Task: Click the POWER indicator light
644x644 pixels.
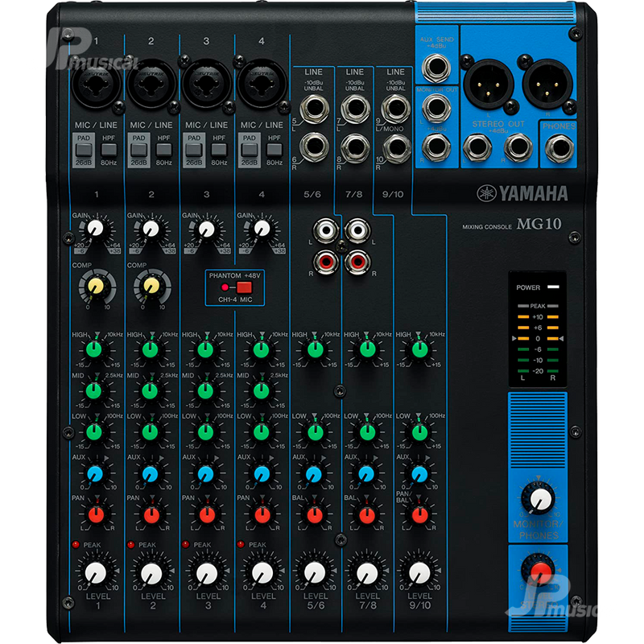Action: (x=553, y=287)
